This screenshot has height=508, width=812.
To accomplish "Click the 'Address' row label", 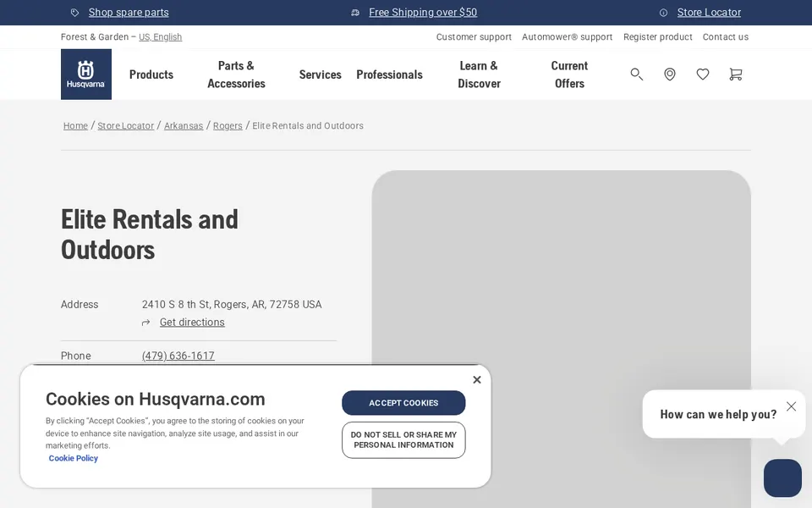I will click(x=80, y=304).
